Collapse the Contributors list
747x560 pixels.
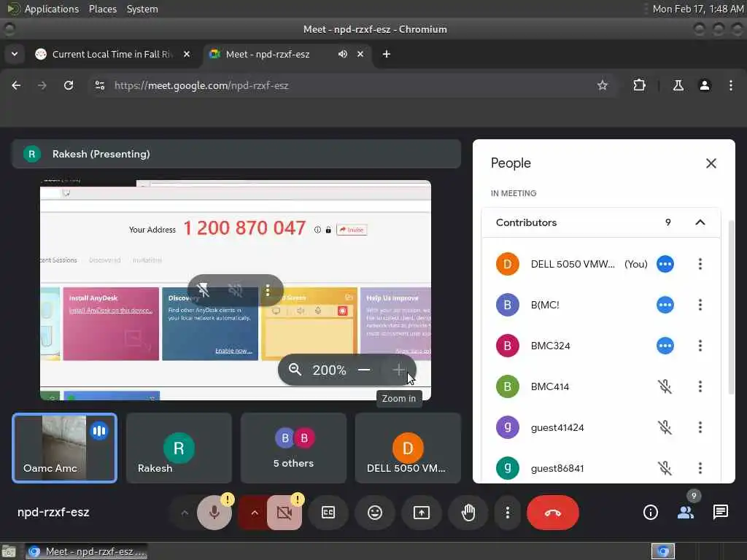[x=700, y=222]
